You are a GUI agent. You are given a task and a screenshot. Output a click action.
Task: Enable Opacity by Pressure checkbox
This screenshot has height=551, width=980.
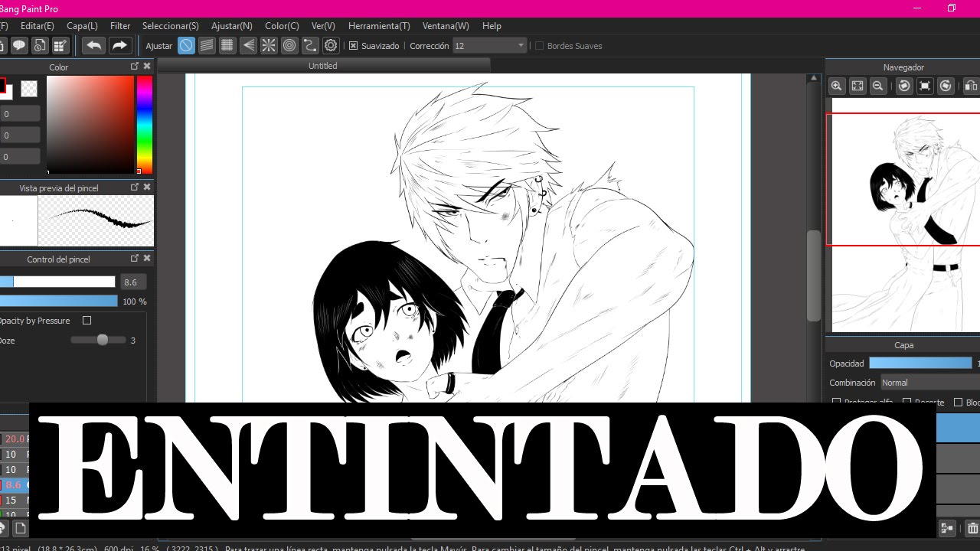[87, 321]
